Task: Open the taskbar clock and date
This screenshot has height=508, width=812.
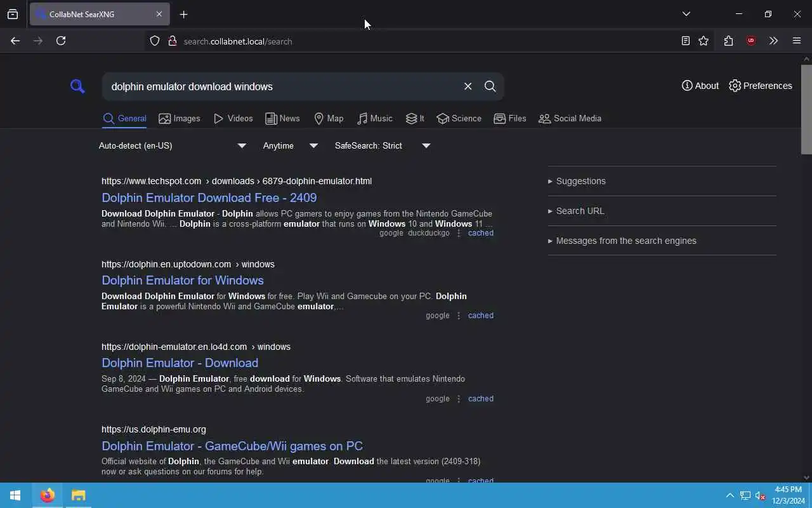Action: tap(789, 495)
